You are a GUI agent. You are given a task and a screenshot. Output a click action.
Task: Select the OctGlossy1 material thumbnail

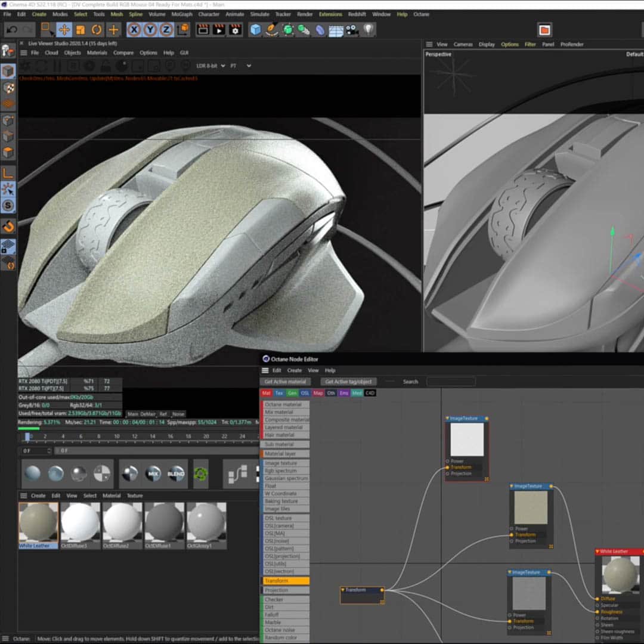[206, 522]
